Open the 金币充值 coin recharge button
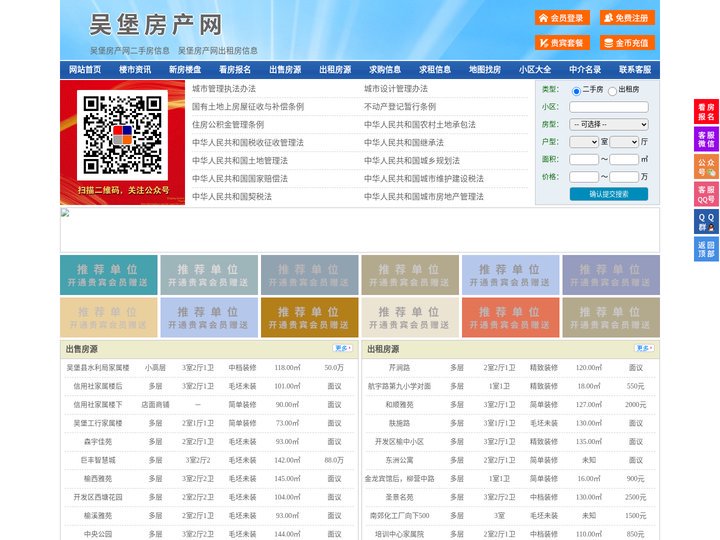Screen dimensions: 720x540 click(x=627, y=43)
